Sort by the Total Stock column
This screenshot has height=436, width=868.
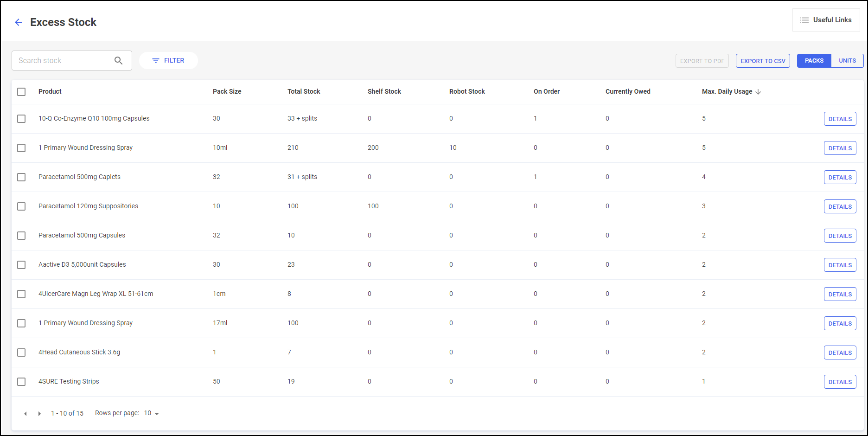tap(304, 91)
